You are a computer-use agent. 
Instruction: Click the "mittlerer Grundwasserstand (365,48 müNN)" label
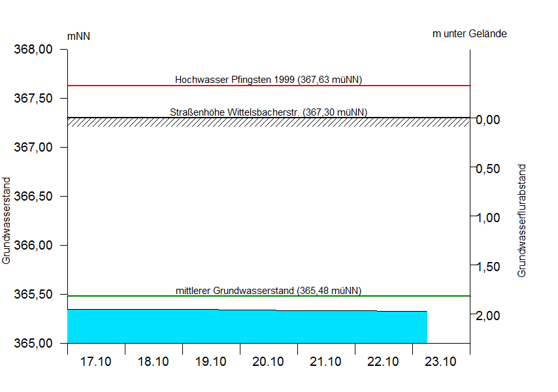click(x=269, y=291)
